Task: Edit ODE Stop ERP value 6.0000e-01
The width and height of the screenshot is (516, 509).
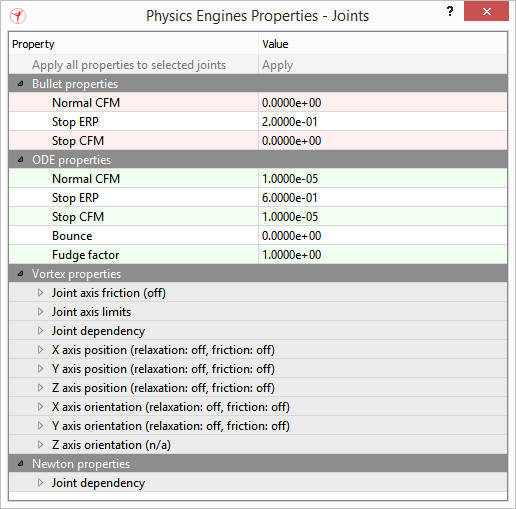Action: (383, 198)
